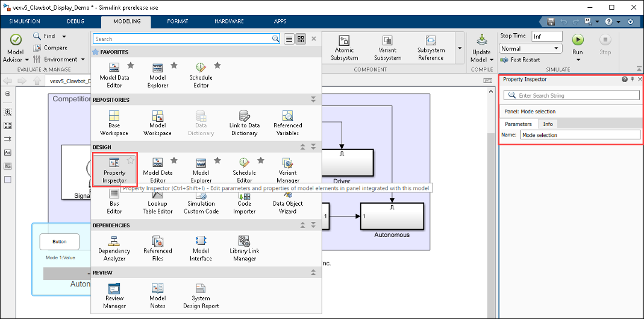
Task: Open System Design Report
Action: (201, 295)
